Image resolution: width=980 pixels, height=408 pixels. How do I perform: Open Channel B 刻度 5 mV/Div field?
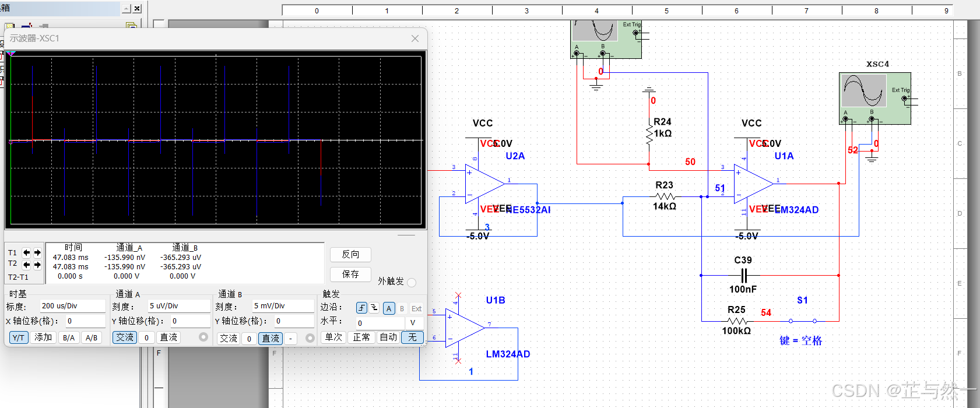[x=283, y=306]
